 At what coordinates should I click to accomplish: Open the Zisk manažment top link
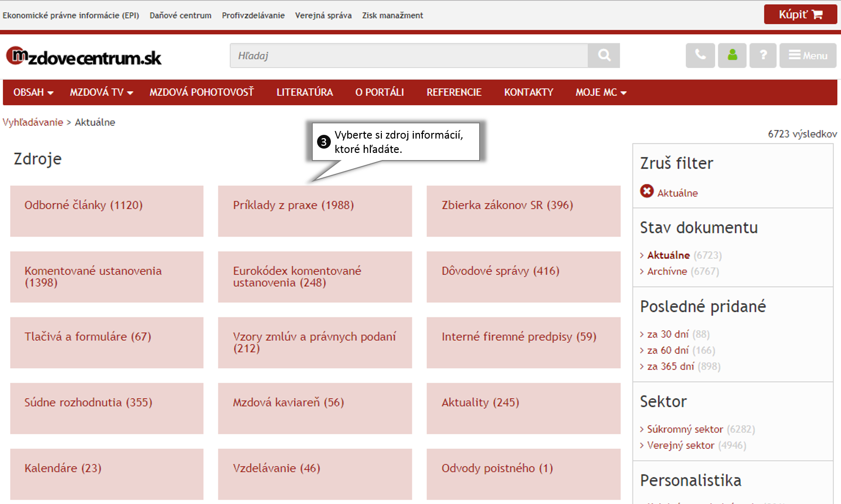coord(392,15)
